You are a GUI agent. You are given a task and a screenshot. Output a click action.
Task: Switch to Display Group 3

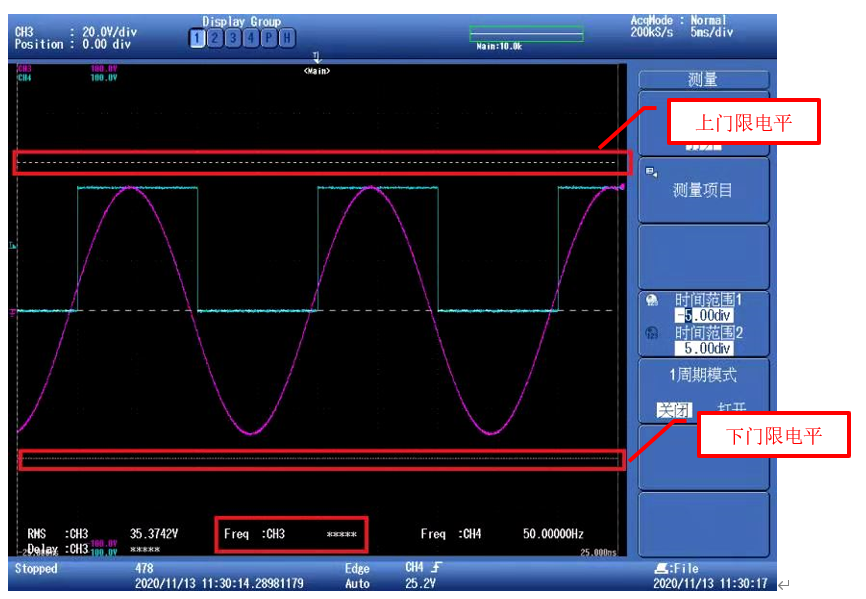pos(233,38)
